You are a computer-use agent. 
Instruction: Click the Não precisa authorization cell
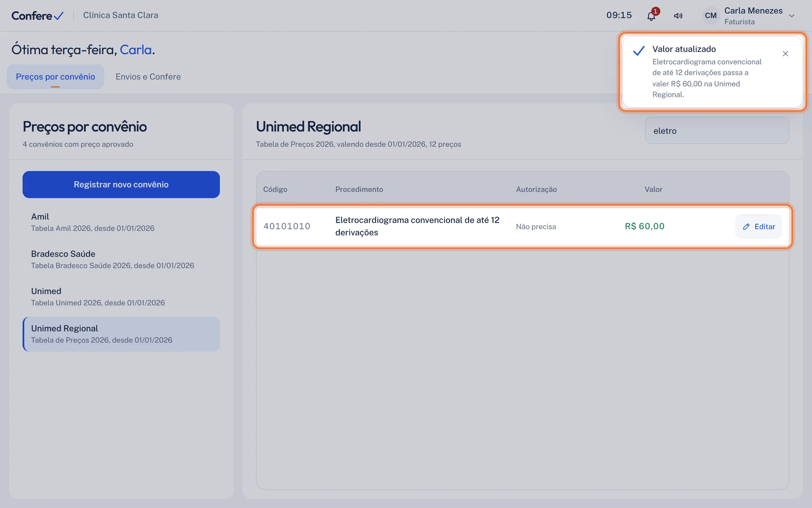pos(536,226)
